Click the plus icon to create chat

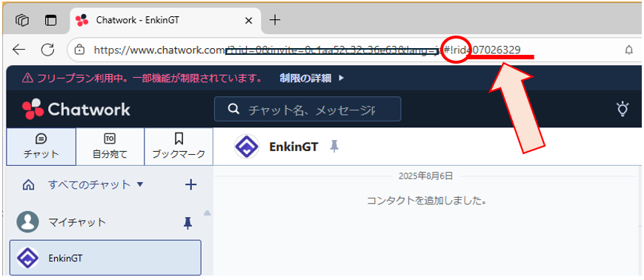point(190,184)
